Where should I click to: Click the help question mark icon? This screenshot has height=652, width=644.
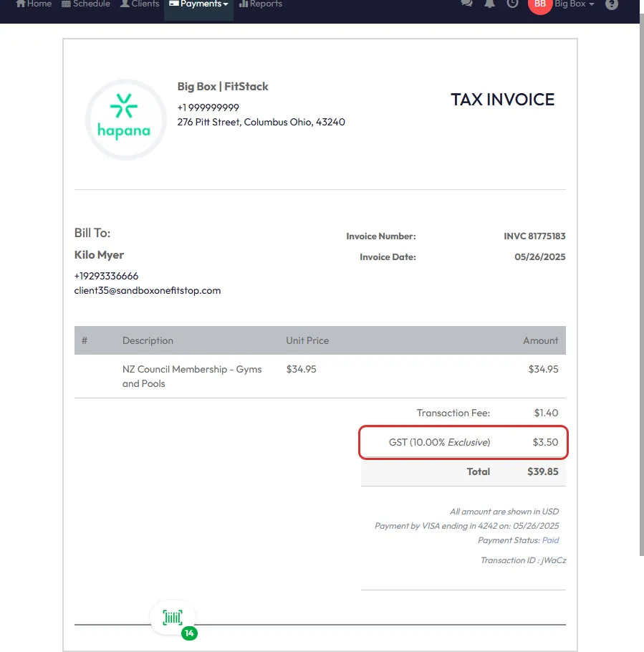[x=611, y=4]
